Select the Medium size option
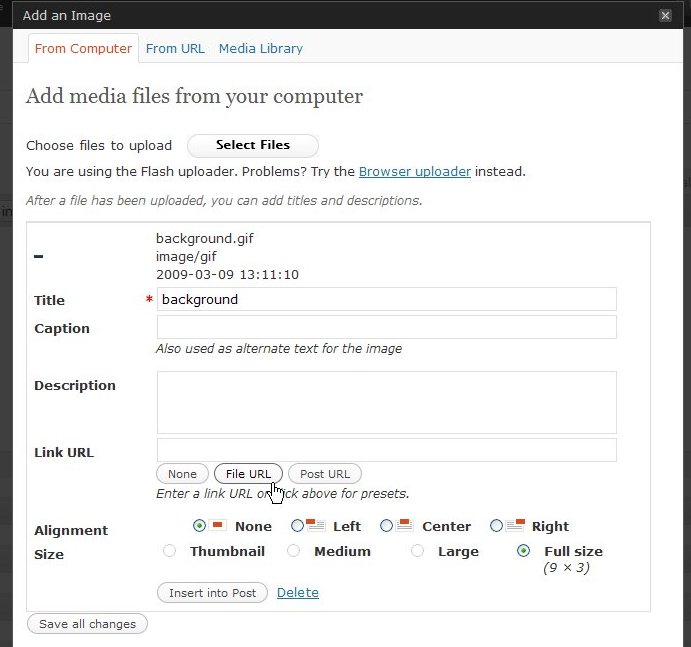The height and width of the screenshot is (647, 691). coord(293,551)
